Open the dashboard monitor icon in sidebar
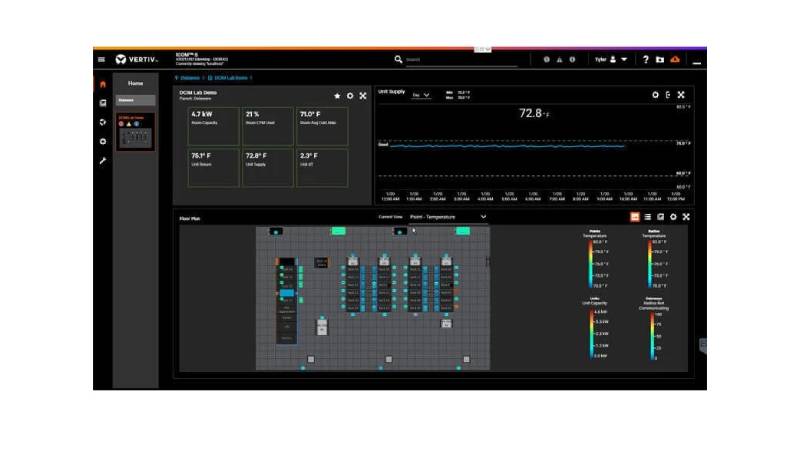800x450 pixels. tap(103, 103)
